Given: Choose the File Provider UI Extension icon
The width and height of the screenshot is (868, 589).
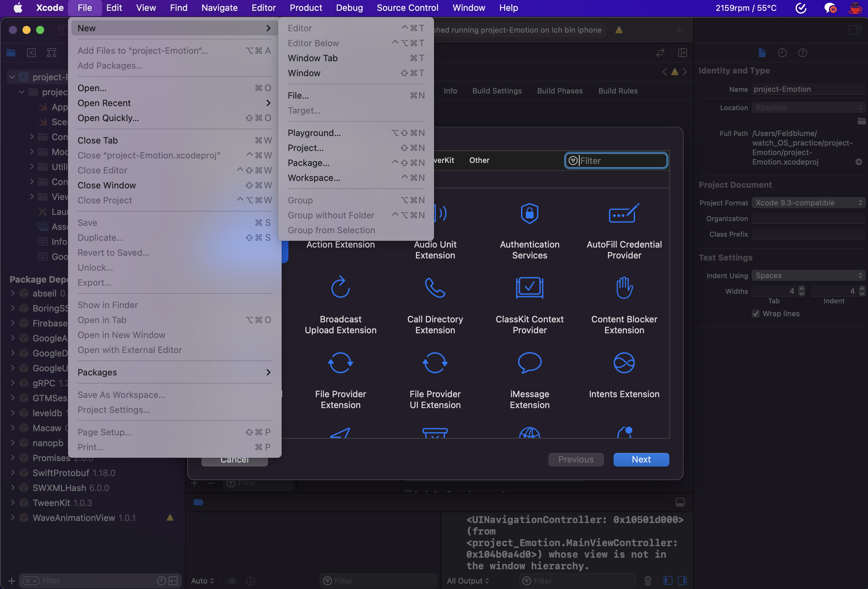Looking at the screenshot, I should (435, 362).
